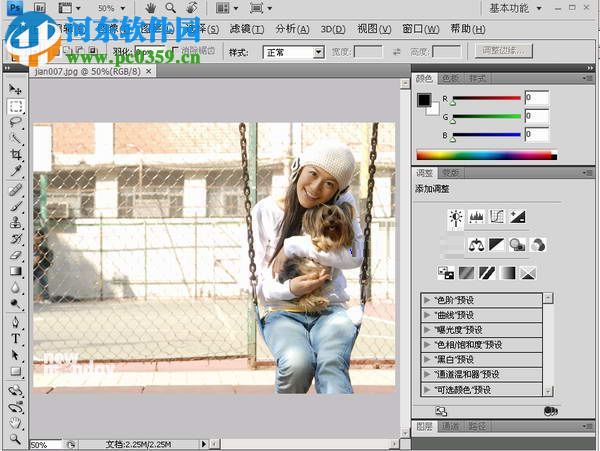Select the Type tool
The width and height of the screenshot is (600, 451).
[x=15, y=339]
